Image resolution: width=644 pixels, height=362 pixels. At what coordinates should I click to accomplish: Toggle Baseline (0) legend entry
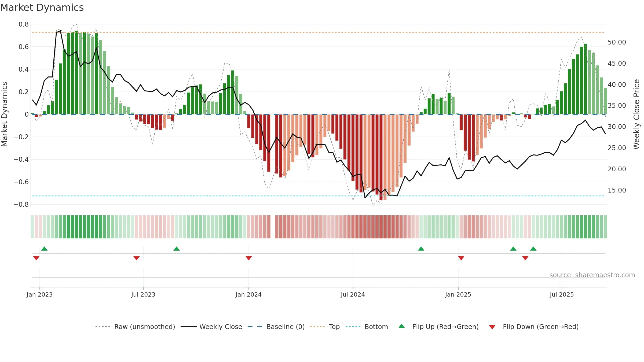(276, 327)
